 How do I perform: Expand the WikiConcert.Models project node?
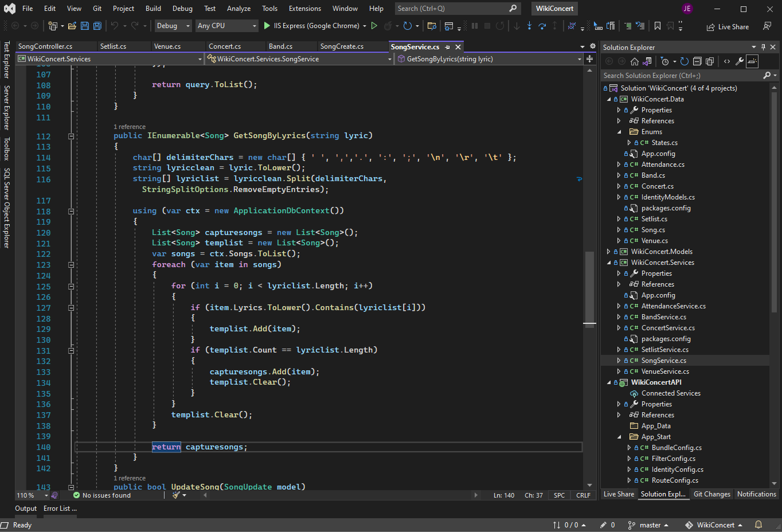(x=609, y=252)
